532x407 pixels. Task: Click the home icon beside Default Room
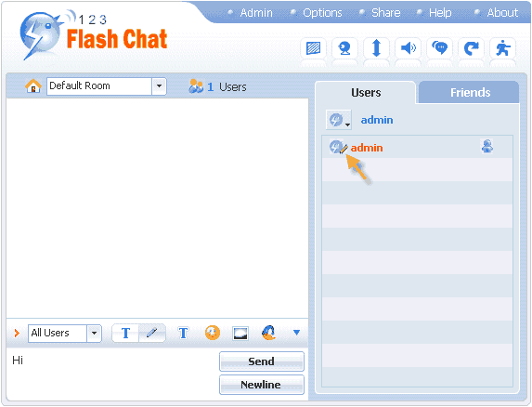(x=33, y=85)
